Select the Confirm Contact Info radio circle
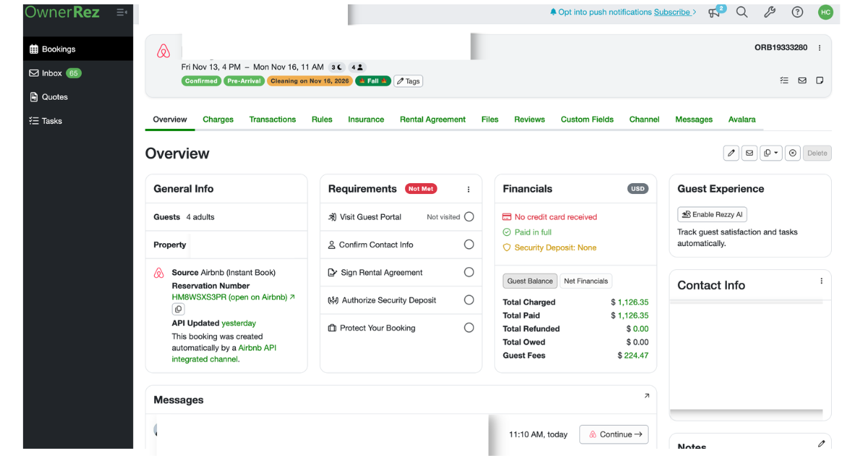This screenshot has height=456, width=868. click(469, 245)
